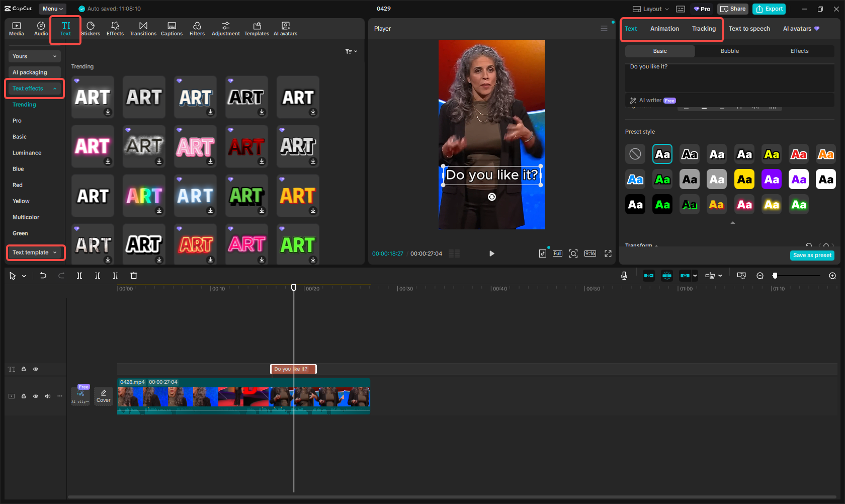This screenshot has width=845, height=504.
Task: Open the AI writer tool
Action: [x=653, y=101]
